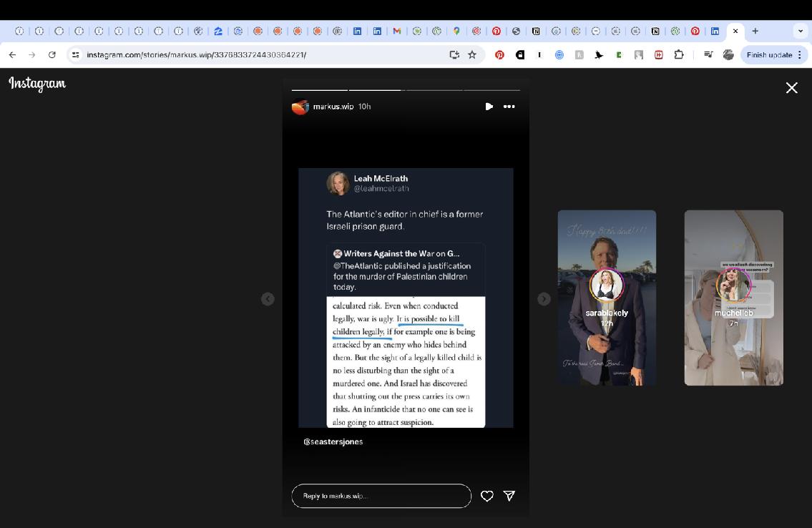Focus the Reply to markus.wip field
Screen dimensions: 812x528
coord(381,496)
